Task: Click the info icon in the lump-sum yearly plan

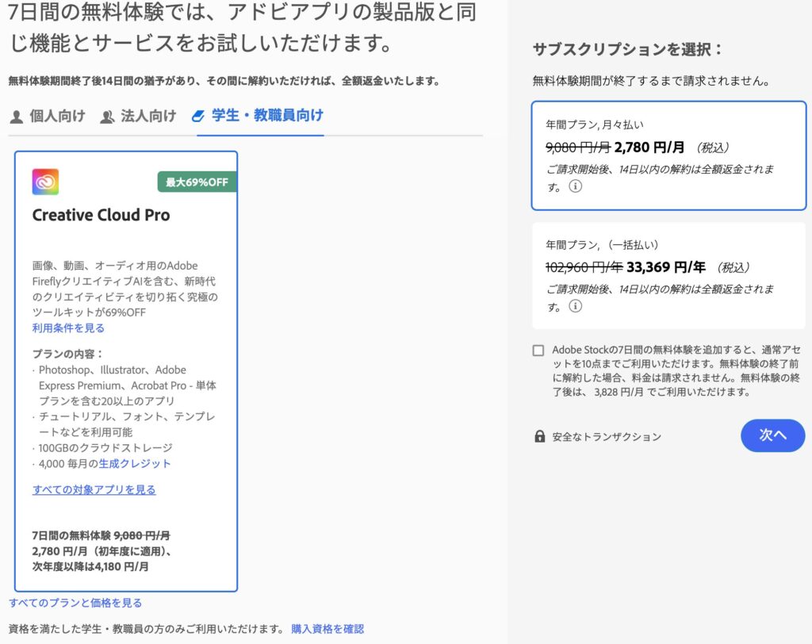Action: [x=576, y=306]
